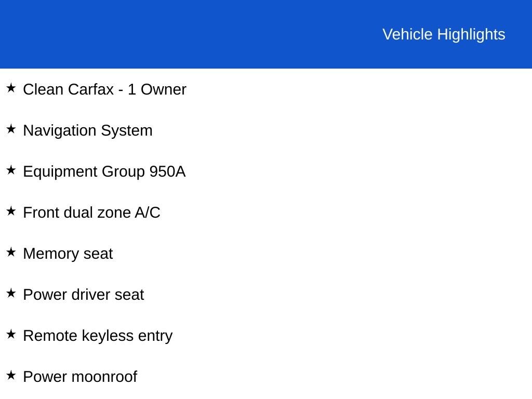This screenshot has width=532, height=399.
Task: Click the word Owner in first highlight
Action: (x=164, y=89)
